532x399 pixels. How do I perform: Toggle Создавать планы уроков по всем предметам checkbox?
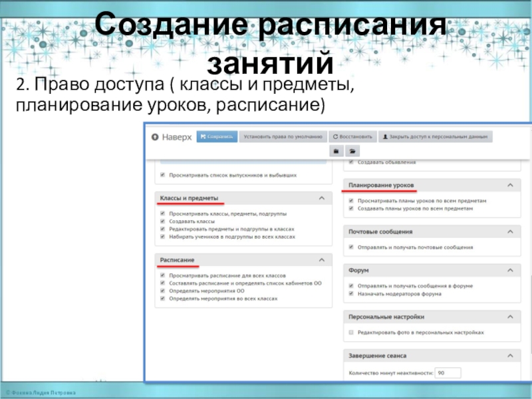[x=351, y=208]
